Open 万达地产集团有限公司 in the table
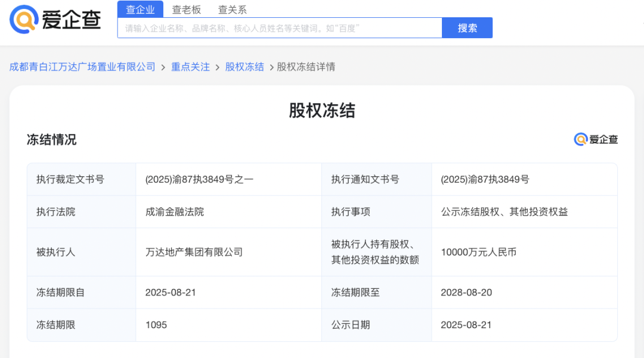 click(194, 252)
